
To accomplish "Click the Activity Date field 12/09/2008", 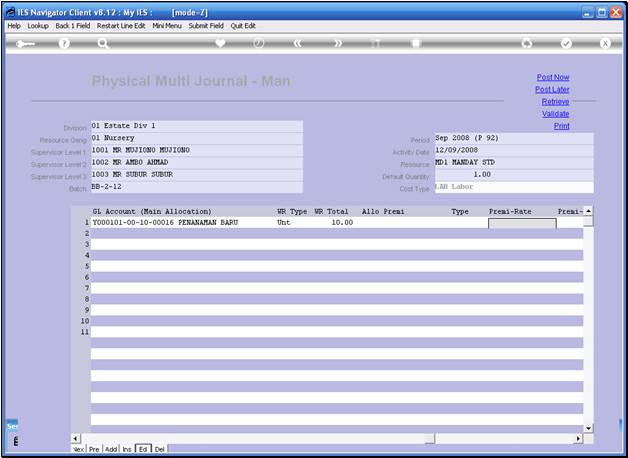I will tap(514, 151).
